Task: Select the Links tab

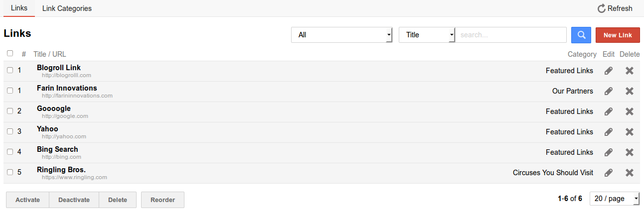Action: pyautogui.click(x=19, y=8)
